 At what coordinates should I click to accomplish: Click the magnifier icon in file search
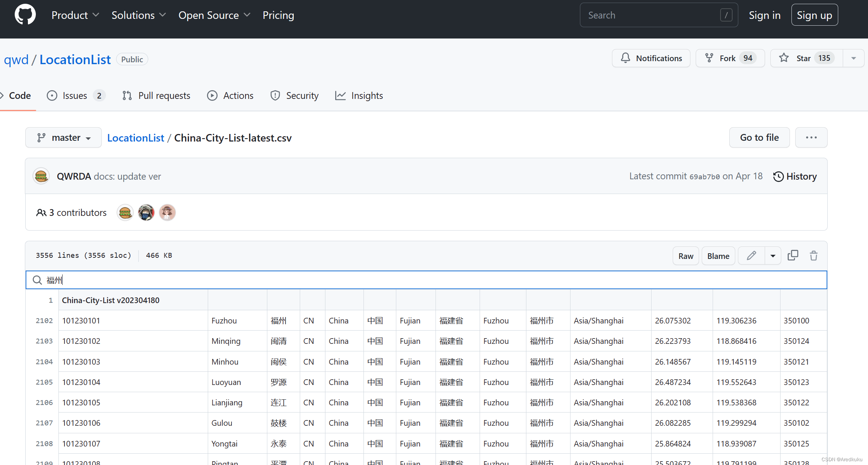pos(37,280)
